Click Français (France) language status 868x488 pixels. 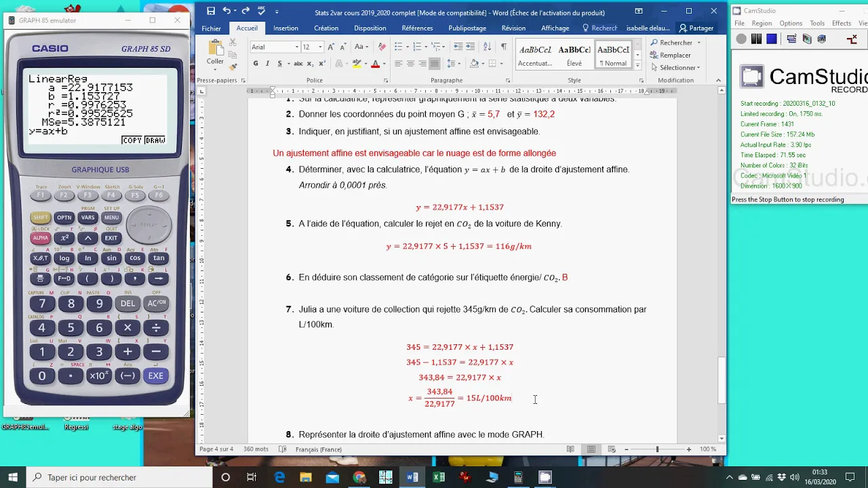319,449
